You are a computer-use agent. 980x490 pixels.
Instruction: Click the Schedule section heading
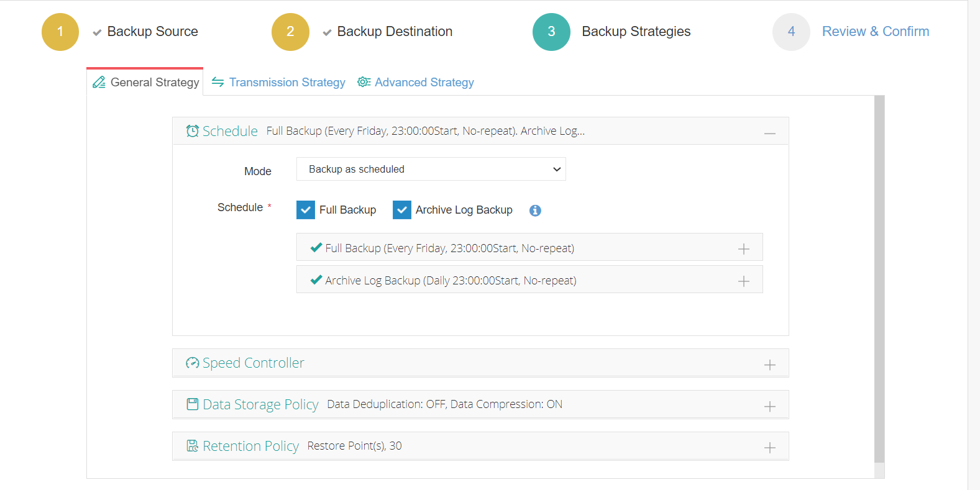click(230, 131)
